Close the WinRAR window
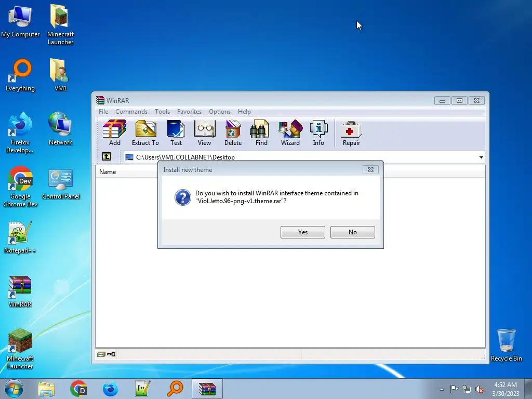The height and width of the screenshot is (399, 532). pyautogui.click(x=476, y=101)
